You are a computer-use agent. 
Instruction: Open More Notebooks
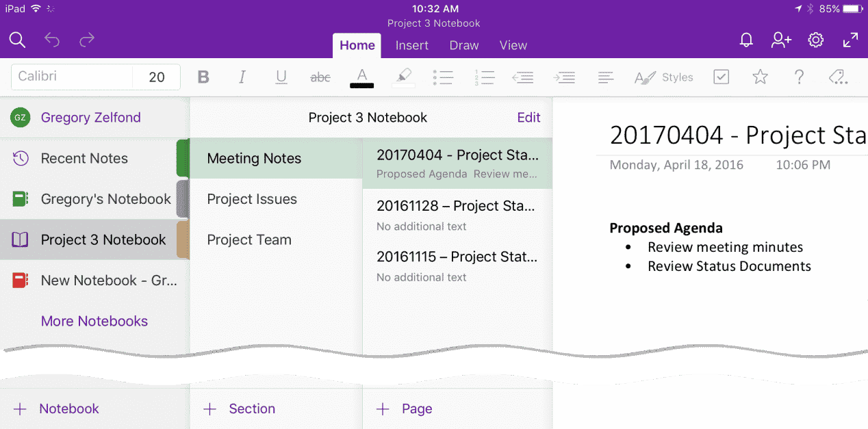94,321
